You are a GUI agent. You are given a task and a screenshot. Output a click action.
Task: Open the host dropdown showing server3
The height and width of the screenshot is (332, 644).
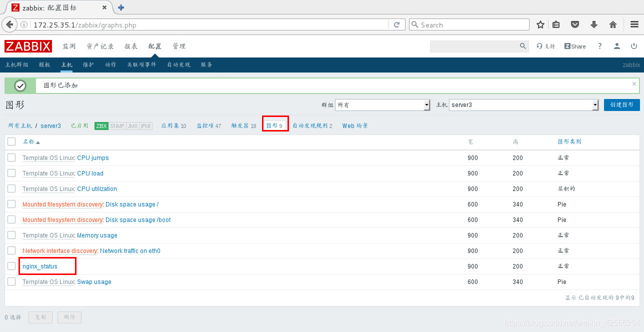pyautogui.click(x=524, y=105)
